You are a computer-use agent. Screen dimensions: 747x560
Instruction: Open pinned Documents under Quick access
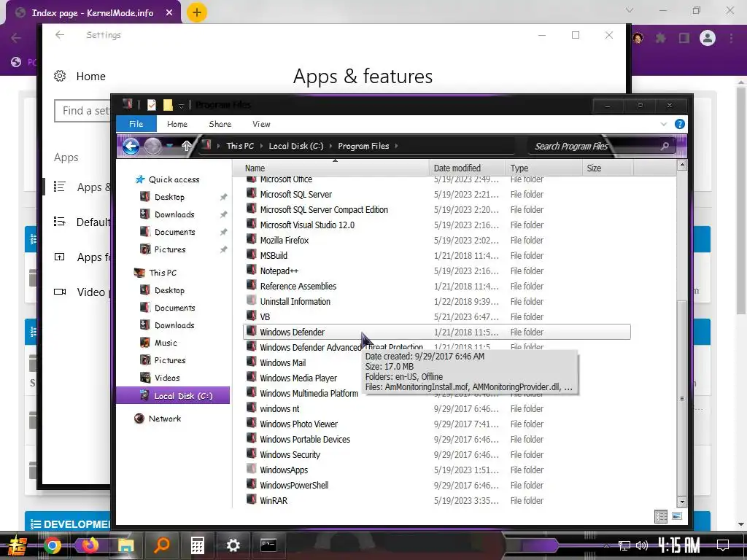[175, 233]
